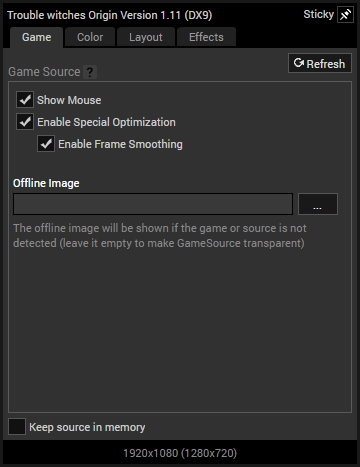This screenshot has width=360, height=467.
Task: Click the Trouble witches Origin title text
Action: click(x=110, y=15)
